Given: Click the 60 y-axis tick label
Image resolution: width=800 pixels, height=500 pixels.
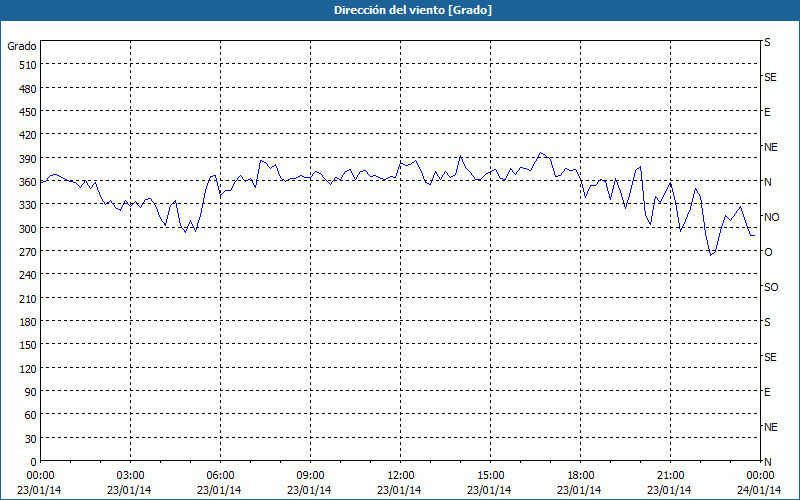Looking at the screenshot, I should [31, 415].
